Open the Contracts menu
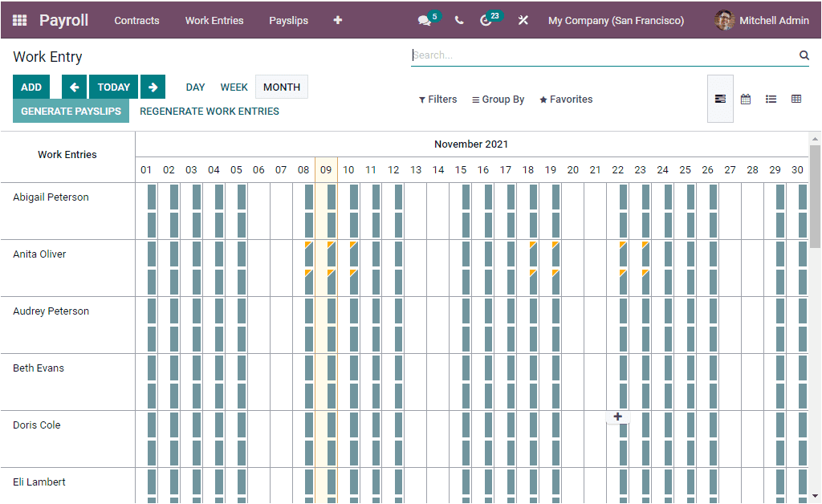 (x=136, y=20)
